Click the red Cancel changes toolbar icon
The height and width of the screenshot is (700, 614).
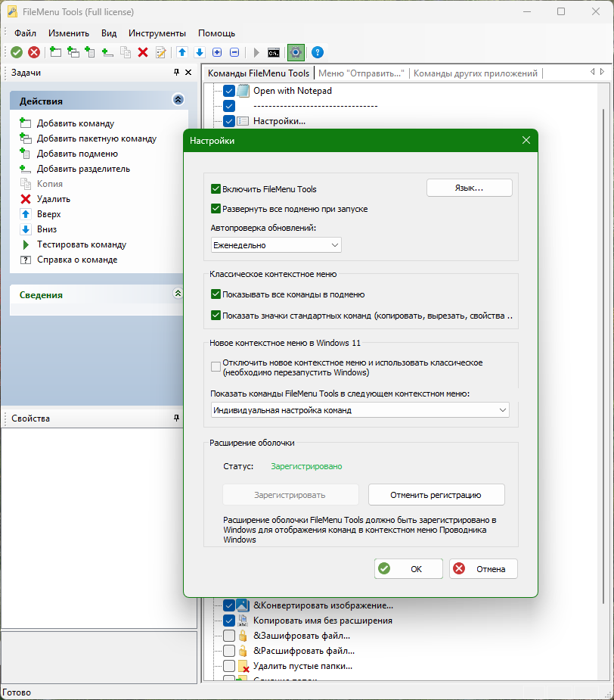coord(34,53)
